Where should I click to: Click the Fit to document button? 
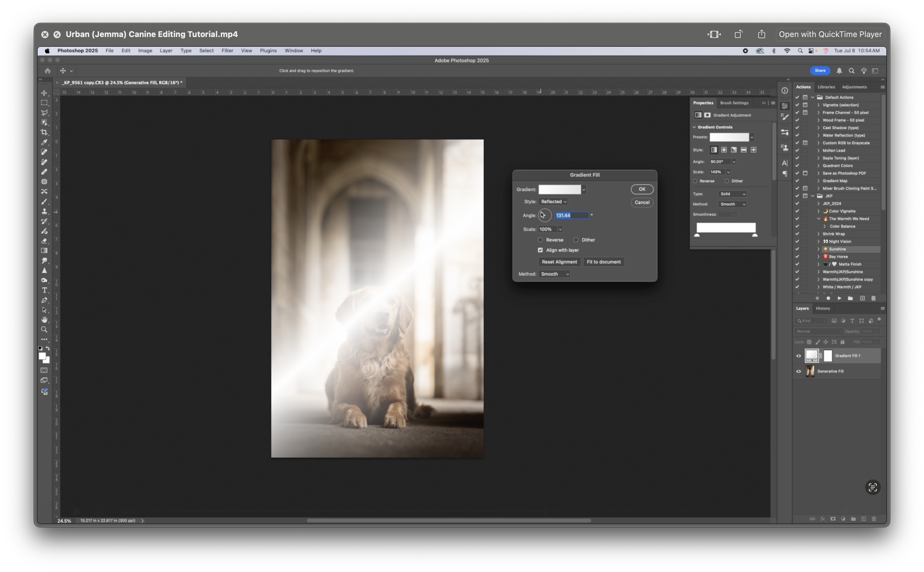[x=604, y=262]
